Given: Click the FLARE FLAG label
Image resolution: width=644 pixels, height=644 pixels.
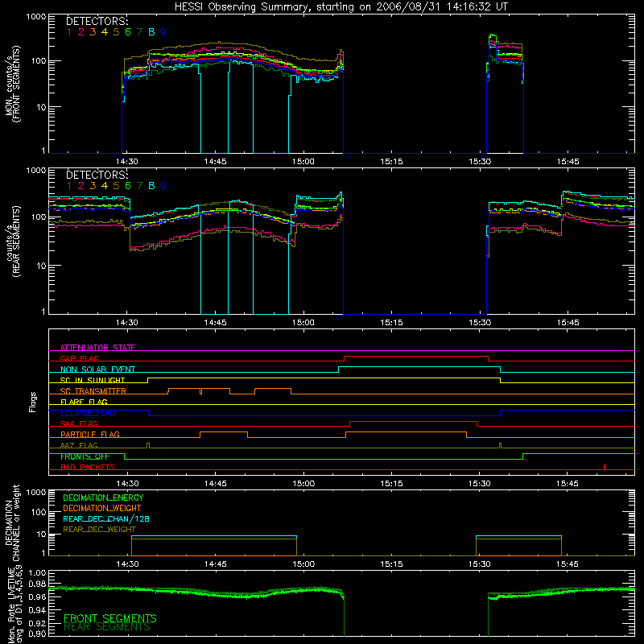Looking at the screenshot, I should tap(84, 402).
